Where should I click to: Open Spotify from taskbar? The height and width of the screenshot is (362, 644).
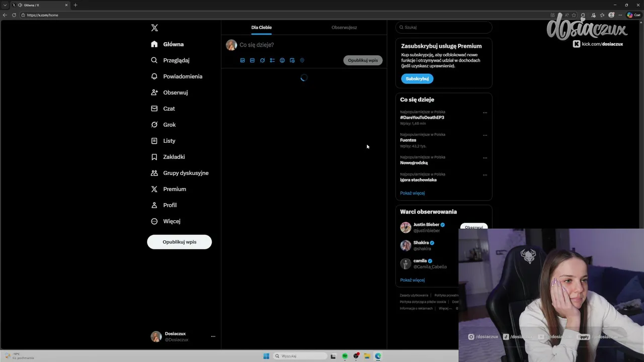click(x=345, y=356)
